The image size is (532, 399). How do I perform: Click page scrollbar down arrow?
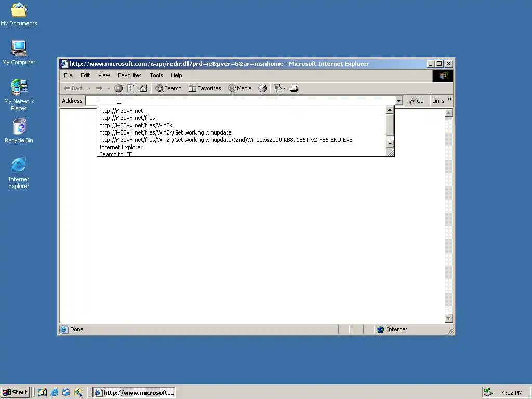point(448,318)
